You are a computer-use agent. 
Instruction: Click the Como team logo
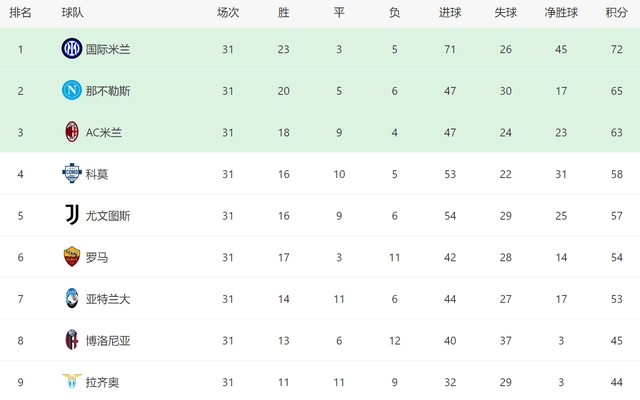[x=71, y=174]
